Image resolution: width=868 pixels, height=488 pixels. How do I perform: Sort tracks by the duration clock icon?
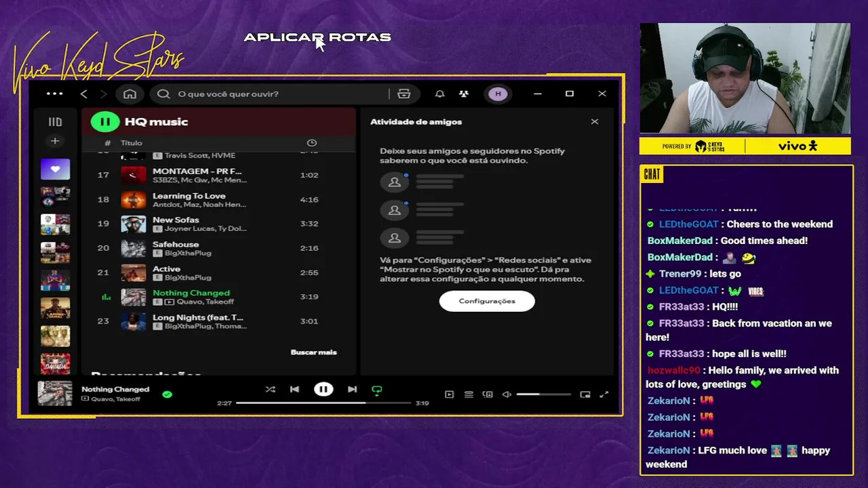(312, 143)
